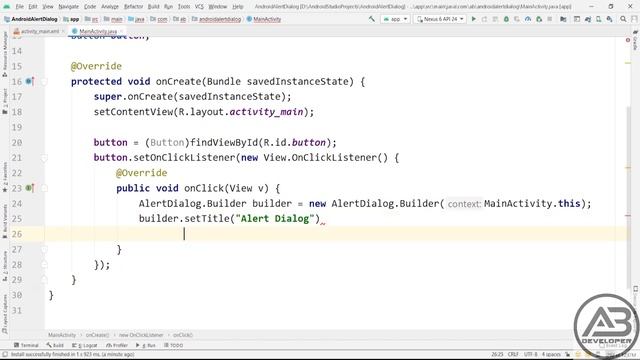Open the Logcat tool window
This screenshot has height=360, width=640.
tap(84, 345)
